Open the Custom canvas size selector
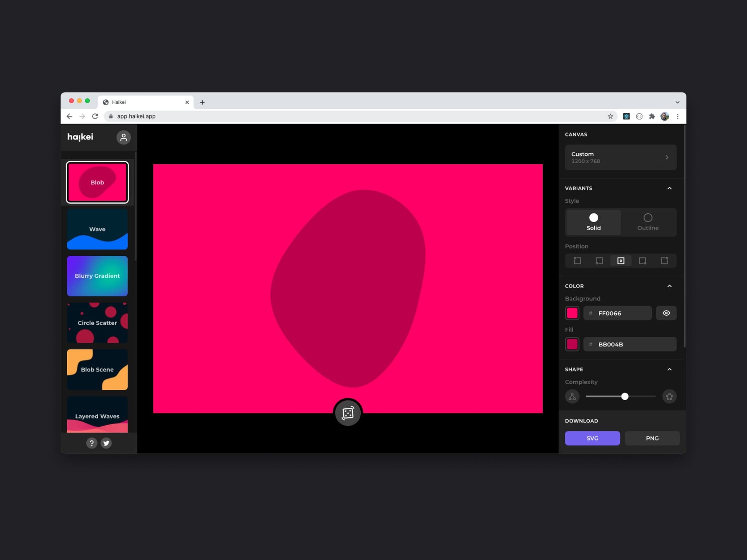Image resolution: width=747 pixels, height=560 pixels. pyautogui.click(x=620, y=157)
